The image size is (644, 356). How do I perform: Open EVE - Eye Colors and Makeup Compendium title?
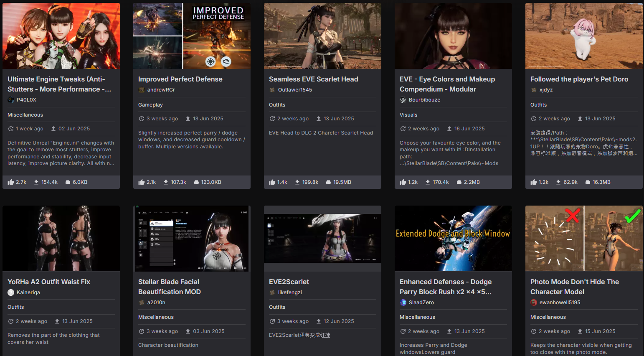coord(447,84)
